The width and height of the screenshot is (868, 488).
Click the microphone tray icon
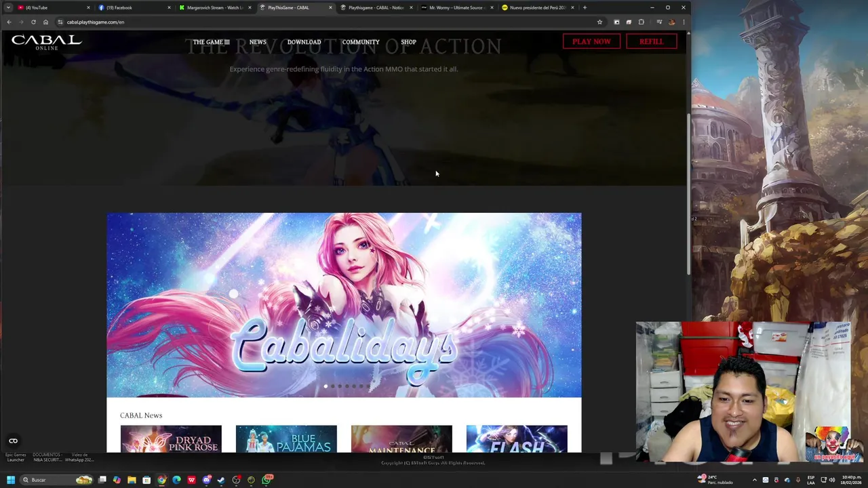(x=798, y=480)
